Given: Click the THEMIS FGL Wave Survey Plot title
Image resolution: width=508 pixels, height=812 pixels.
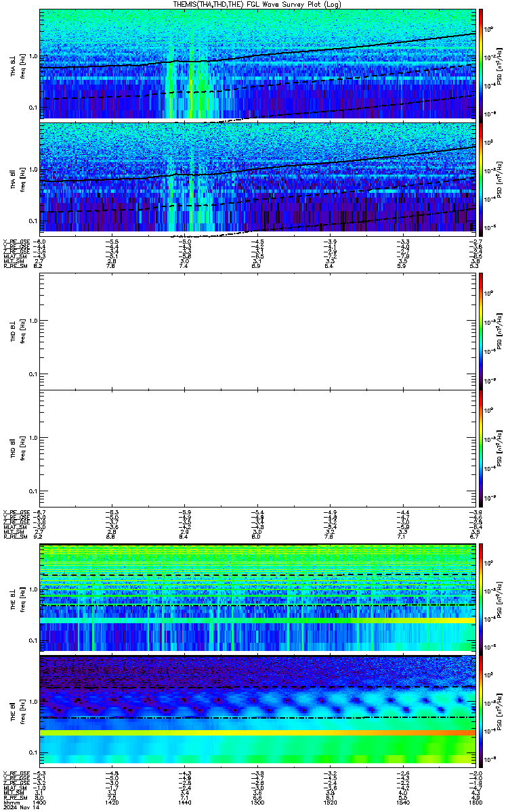Looking at the screenshot, I should (257, 4).
